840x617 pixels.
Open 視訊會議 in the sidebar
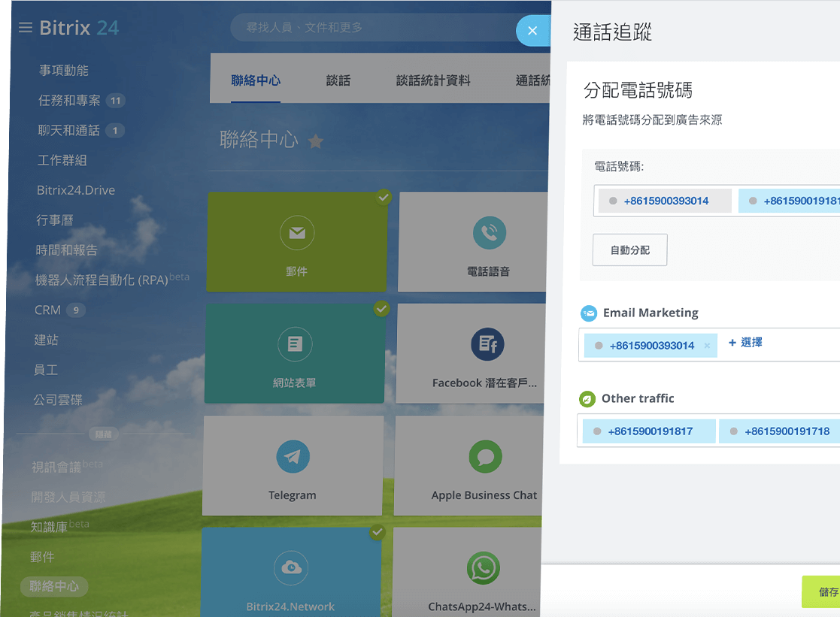(x=56, y=467)
